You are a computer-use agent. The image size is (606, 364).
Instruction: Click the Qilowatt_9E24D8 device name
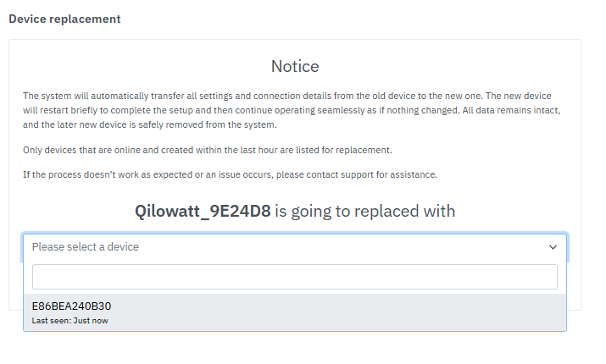point(203,211)
